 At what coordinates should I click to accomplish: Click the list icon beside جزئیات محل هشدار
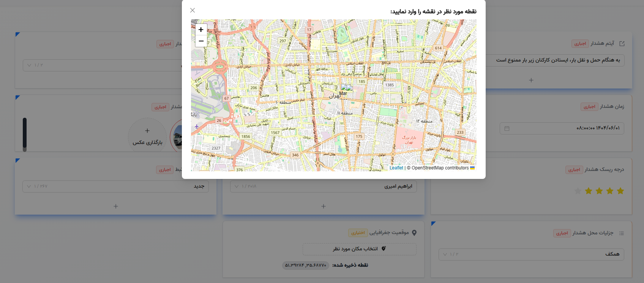(622, 233)
